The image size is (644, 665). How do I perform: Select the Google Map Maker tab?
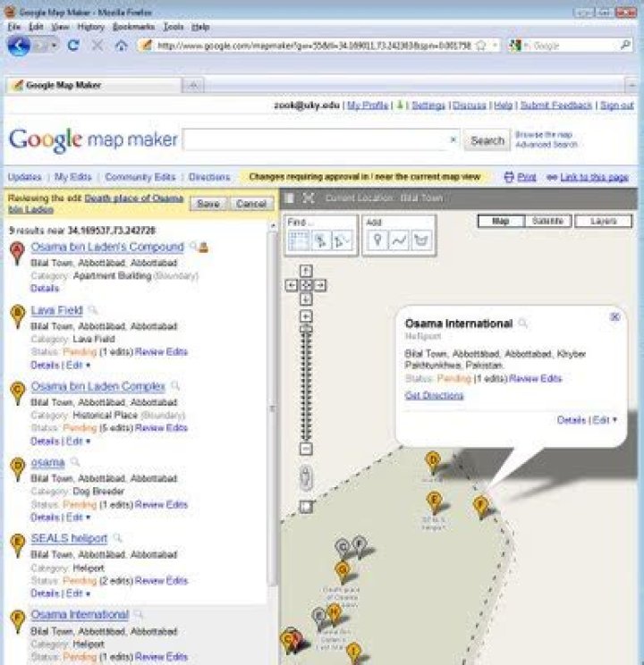93,85
